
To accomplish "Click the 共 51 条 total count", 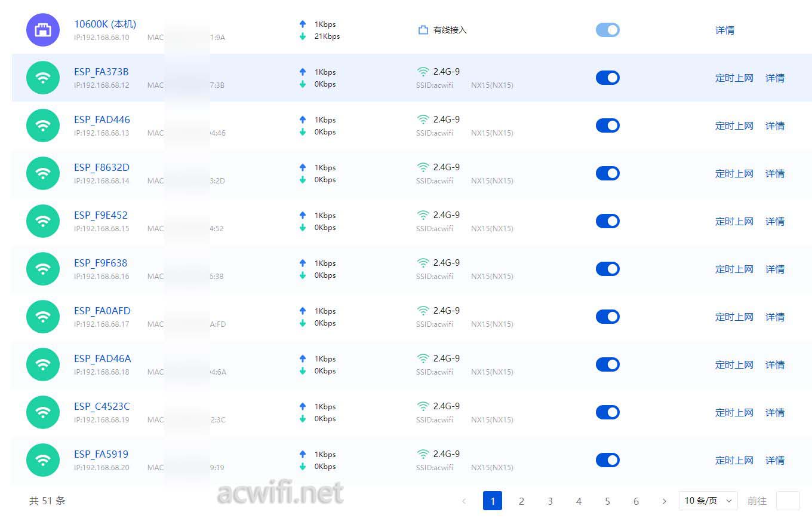I will pos(47,501).
